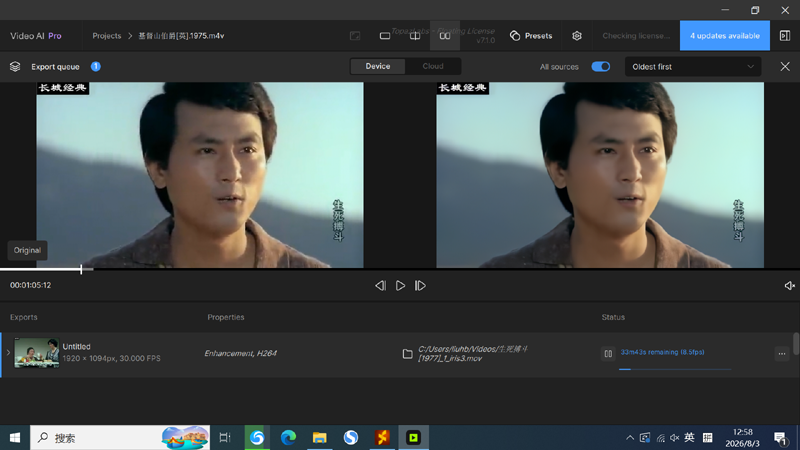Step back one frame
The height and width of the screenshot is (450, 800).
point(380,286)
